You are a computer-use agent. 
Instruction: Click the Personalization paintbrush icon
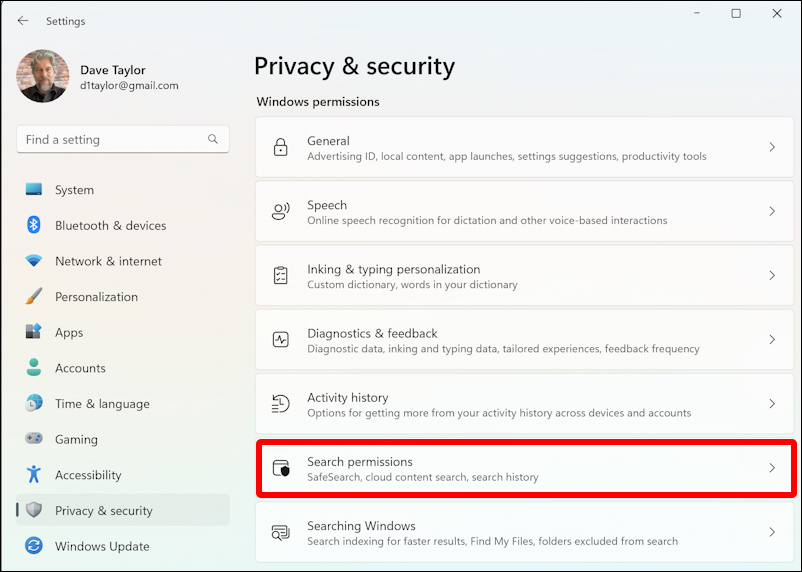pyautogui.click(x=34, y=297)
